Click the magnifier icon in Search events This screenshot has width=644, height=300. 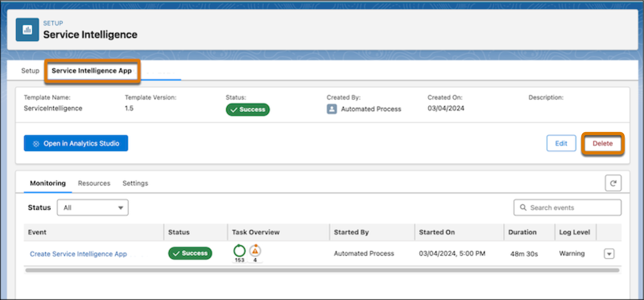pyautogui.click(x=523, y=207)
